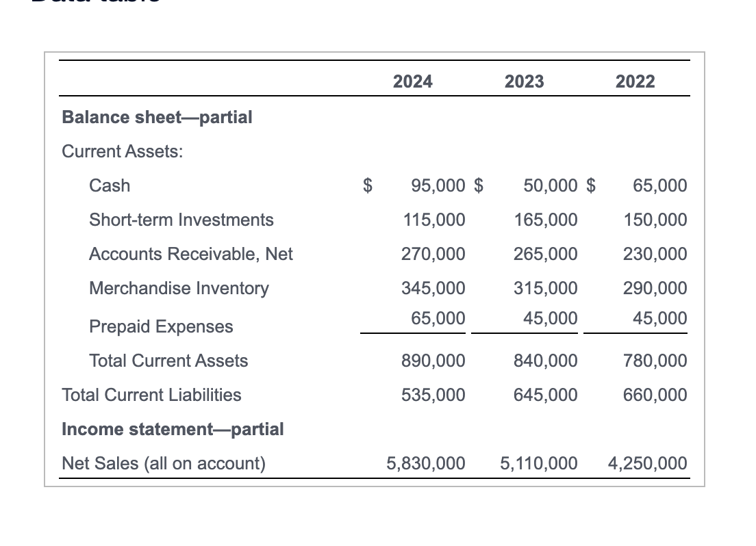Viewport: 756px width, 546px height.
Task: Click the Current Assets: label
Action: [x=123, y=151]
